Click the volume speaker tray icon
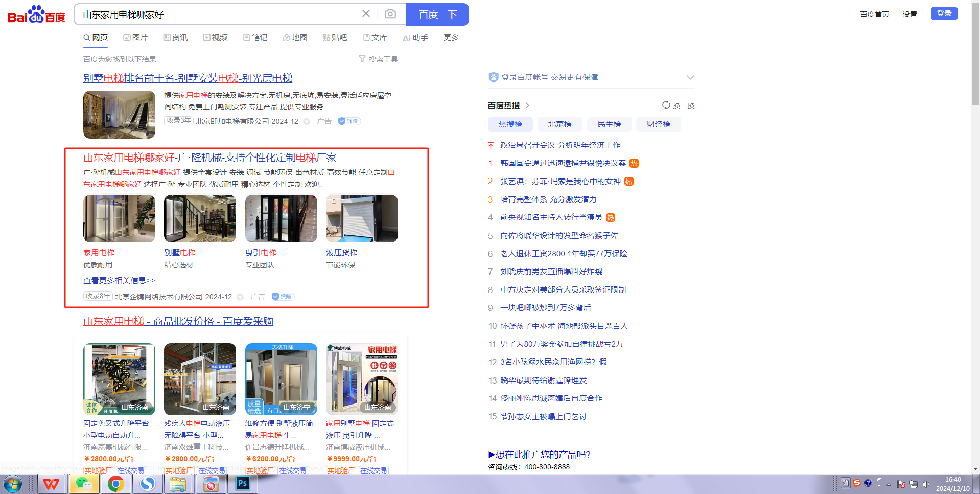Image resolution: width=980 pixels, height=494 pixels. pyautogui.click(x=926, y=484)
